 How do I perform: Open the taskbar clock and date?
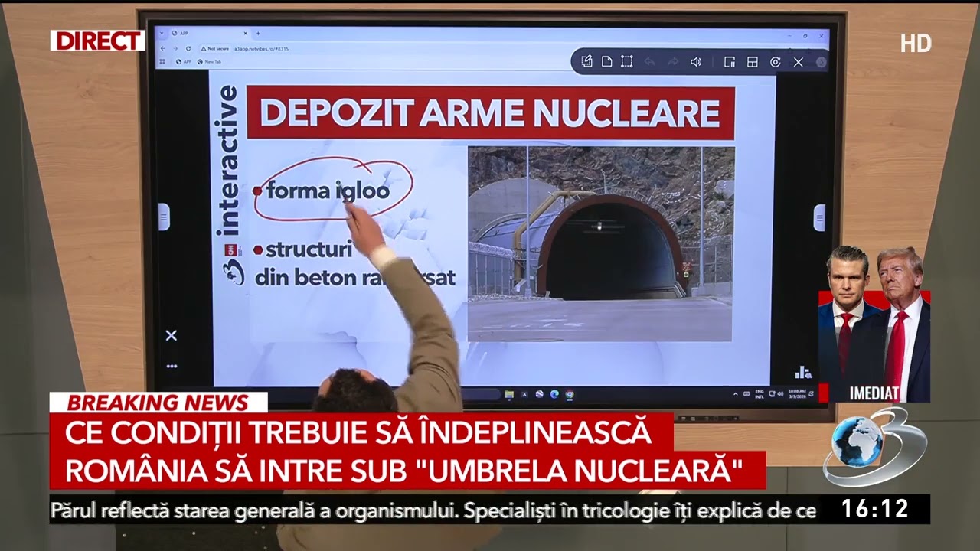[795, 394]
